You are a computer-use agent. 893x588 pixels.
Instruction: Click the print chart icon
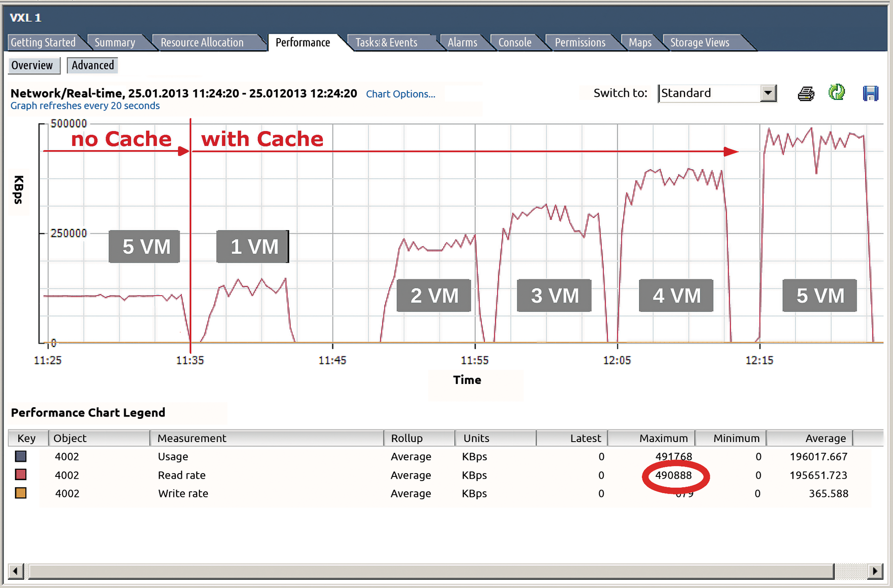point(806,93)
